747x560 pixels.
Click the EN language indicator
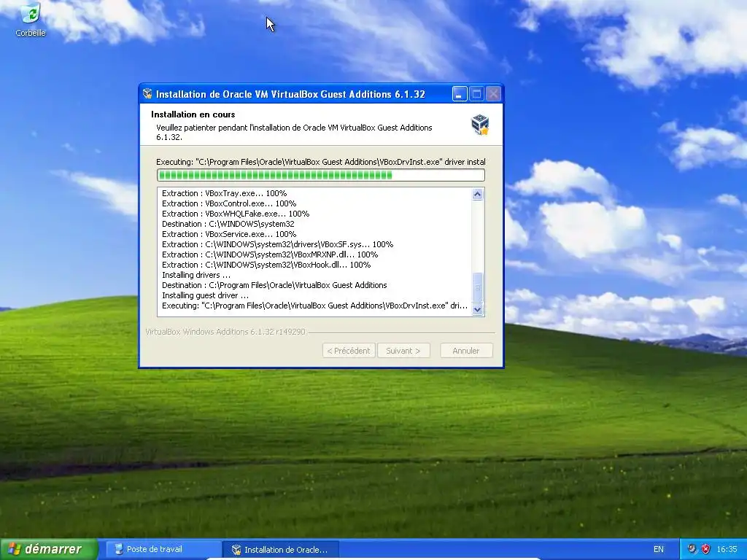pyautogui.click(x=659, y=549)
